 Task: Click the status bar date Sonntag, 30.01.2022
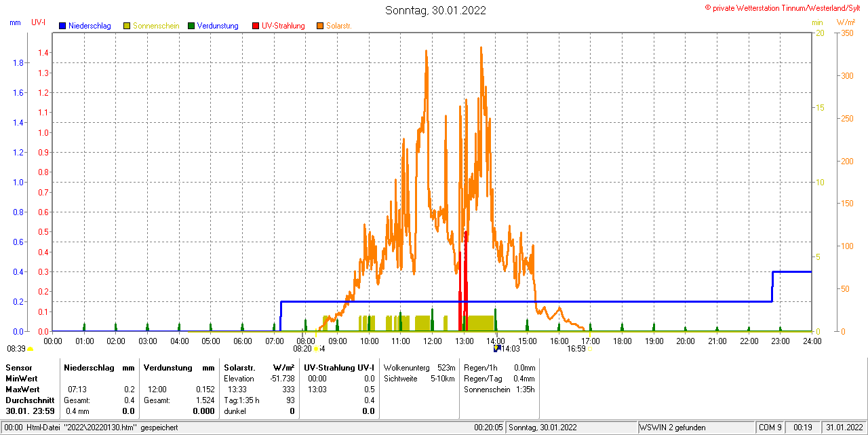pos(542,428)
